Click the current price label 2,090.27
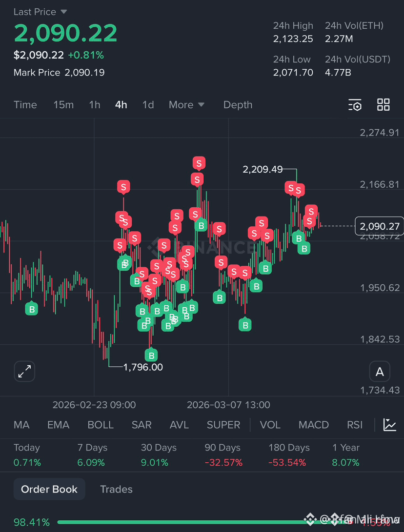 (380, 226)
